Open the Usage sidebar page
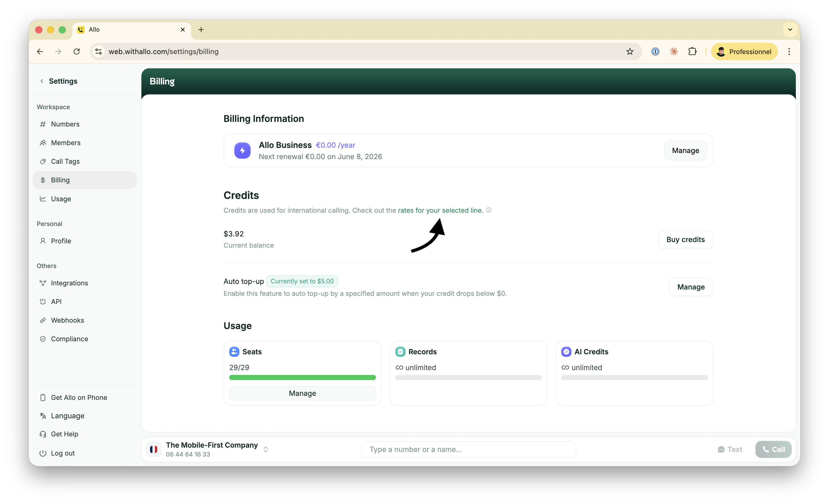Viewport: 829px width, 504px height. [x=84, y=199]
